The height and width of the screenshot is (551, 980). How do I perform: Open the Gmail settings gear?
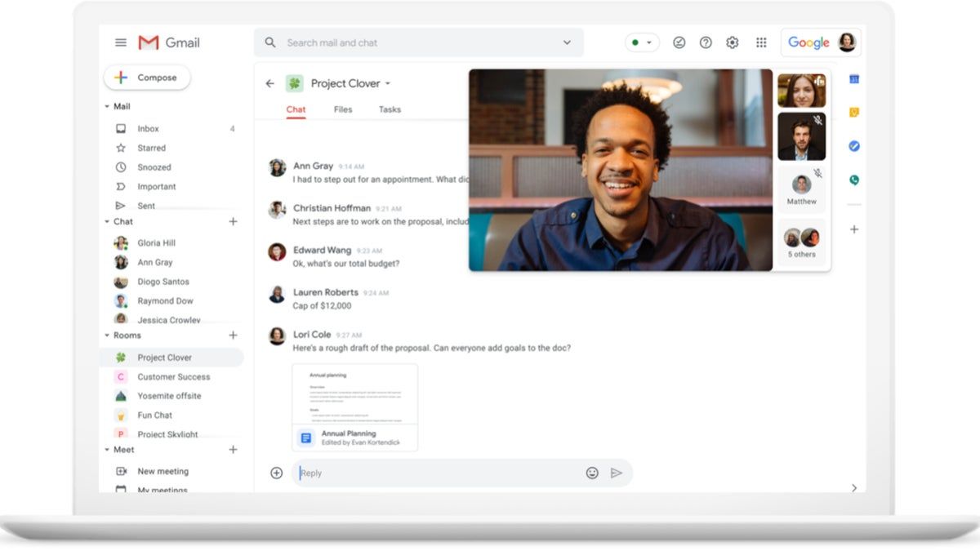[732, 42]
